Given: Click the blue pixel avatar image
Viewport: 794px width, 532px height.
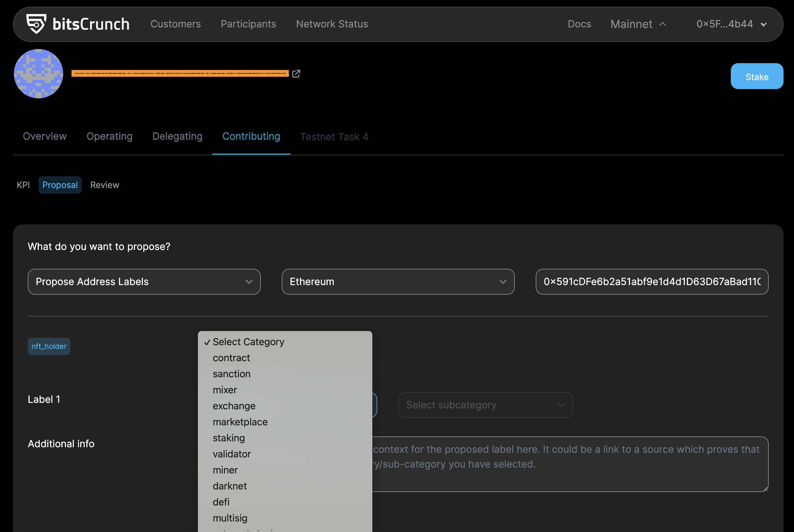Looking at the screenshot, I should (38, 74).
